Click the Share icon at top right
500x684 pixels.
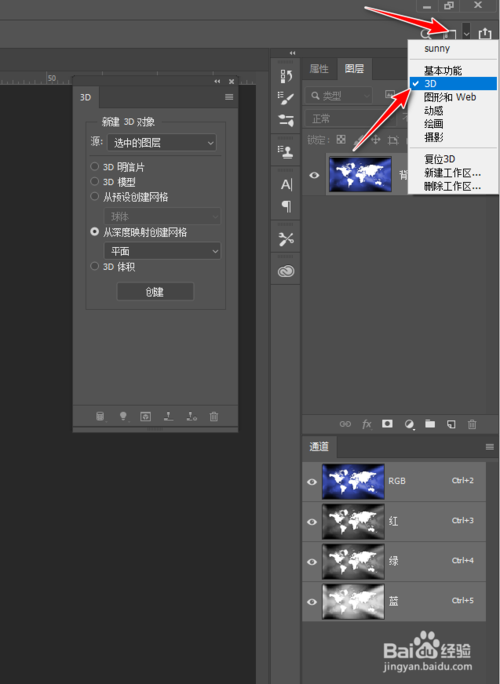pyautogui.click(x=485, y=33)
